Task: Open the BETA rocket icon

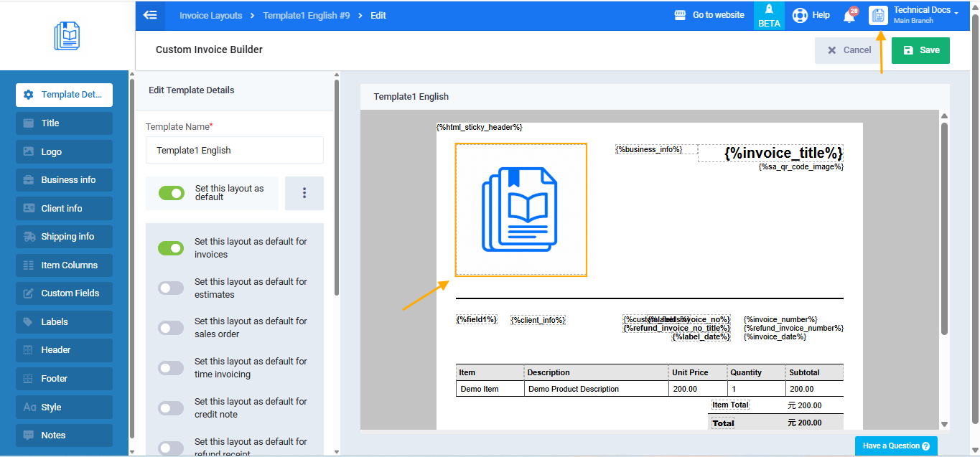Action: [769, 10]
